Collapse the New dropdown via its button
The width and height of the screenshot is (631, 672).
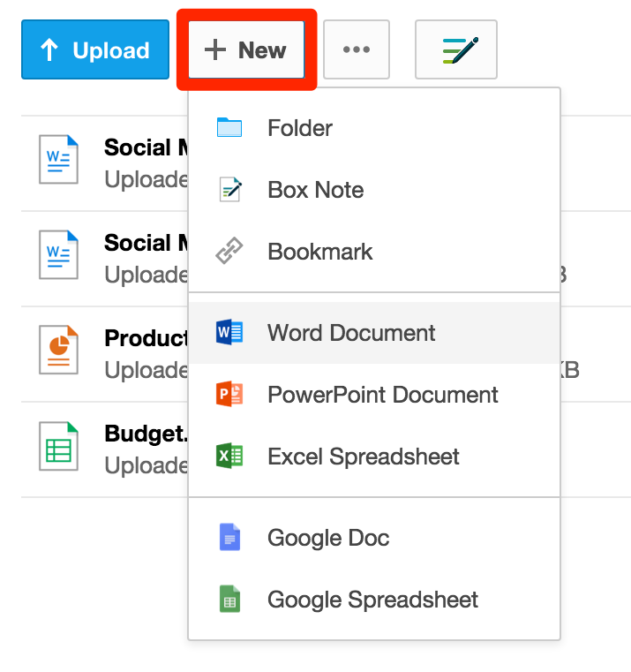(x=246, y=50)
